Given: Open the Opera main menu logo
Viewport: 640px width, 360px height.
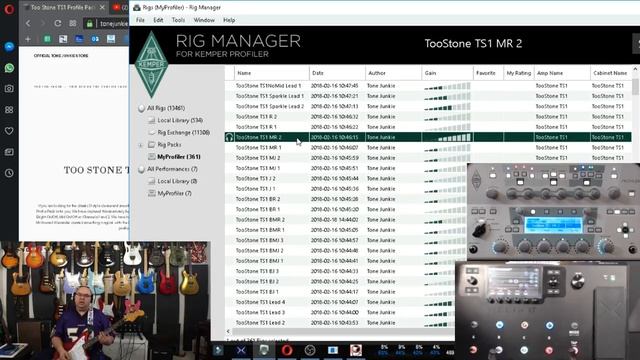Looking at the screenshot, I should tap(9, 9).
